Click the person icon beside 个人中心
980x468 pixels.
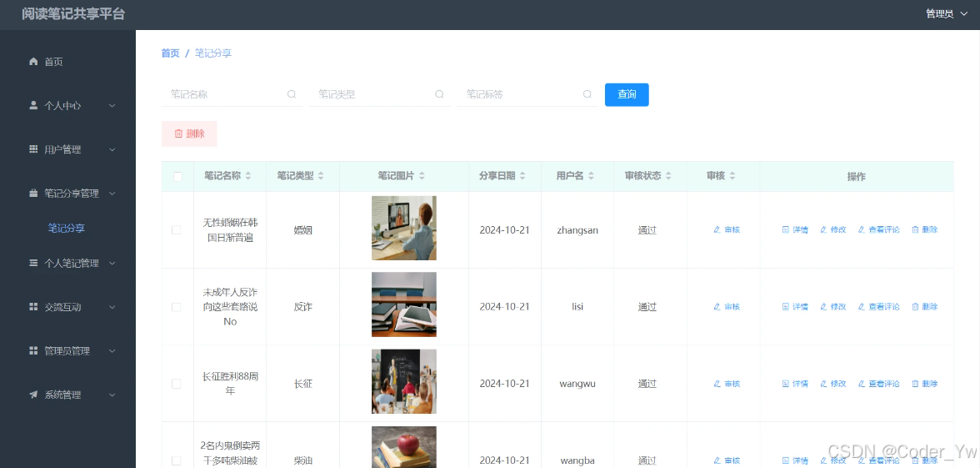coord(33,106)
